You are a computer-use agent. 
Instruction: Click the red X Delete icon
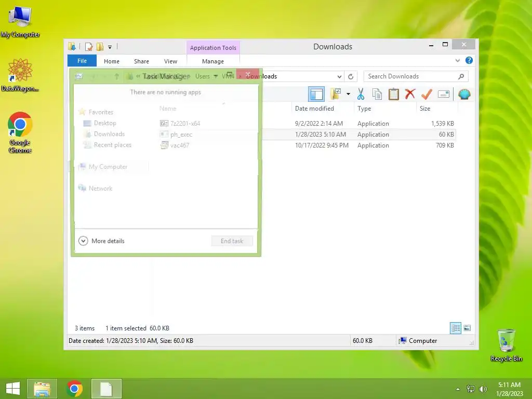410,94
